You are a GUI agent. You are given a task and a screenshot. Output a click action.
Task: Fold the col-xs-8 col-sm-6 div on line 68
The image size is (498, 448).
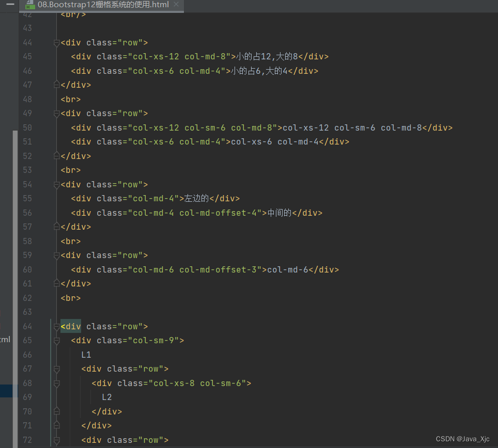tap(56, 383)
